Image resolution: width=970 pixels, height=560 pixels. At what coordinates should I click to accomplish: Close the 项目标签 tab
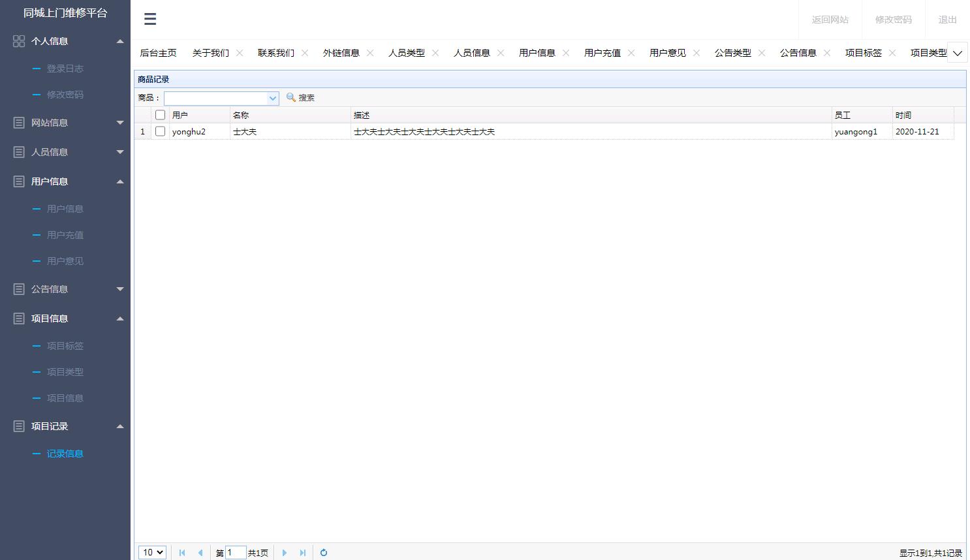point(892,53)
